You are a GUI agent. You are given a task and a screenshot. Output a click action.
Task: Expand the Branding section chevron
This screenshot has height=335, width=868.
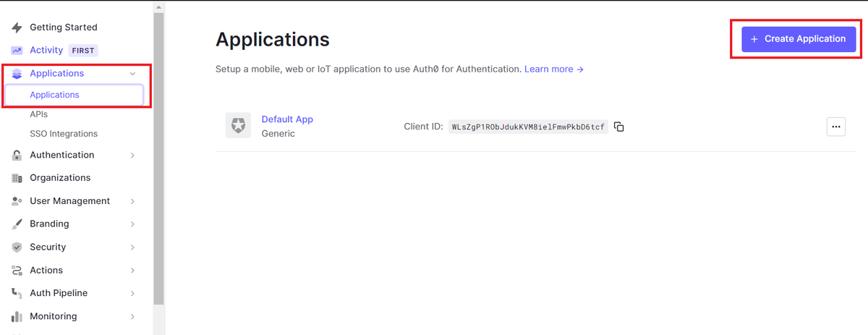(132, 224)
